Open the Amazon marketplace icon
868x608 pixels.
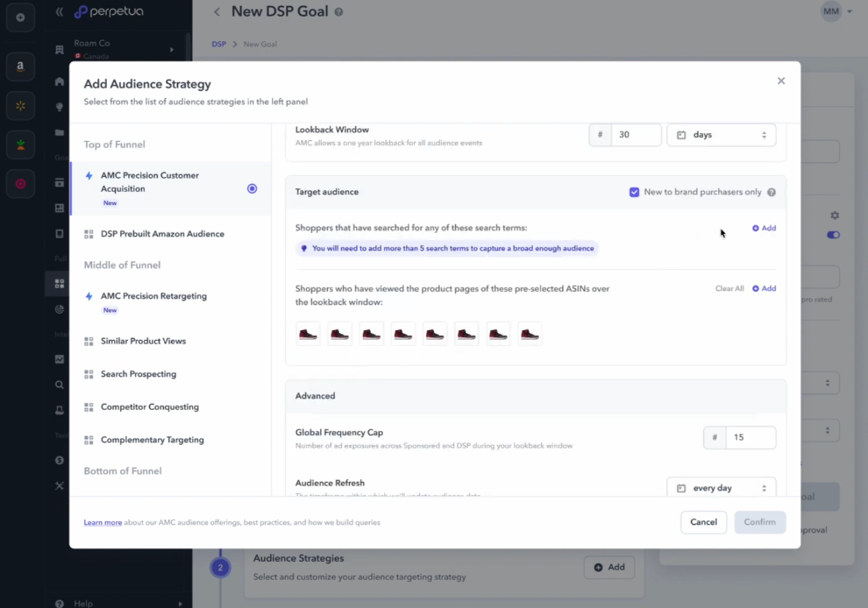click(20, 67)
